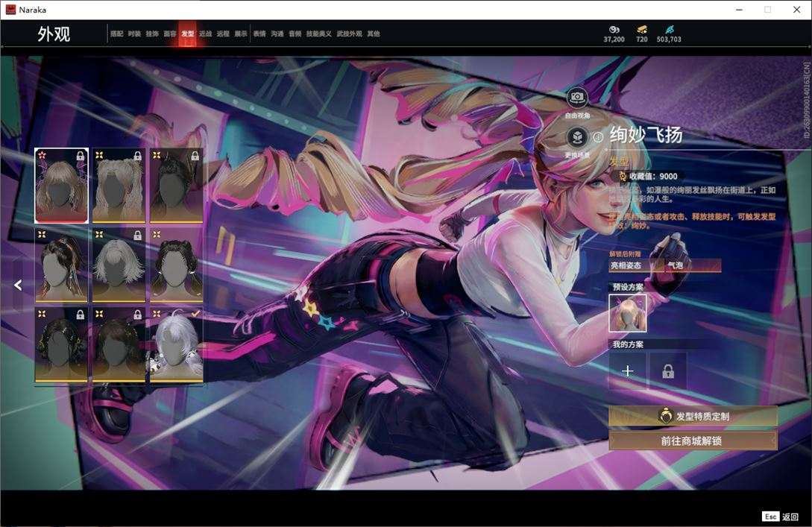
Task: Go back to the previous hairstyle page arrow
Action: click(x=18, y=285)
